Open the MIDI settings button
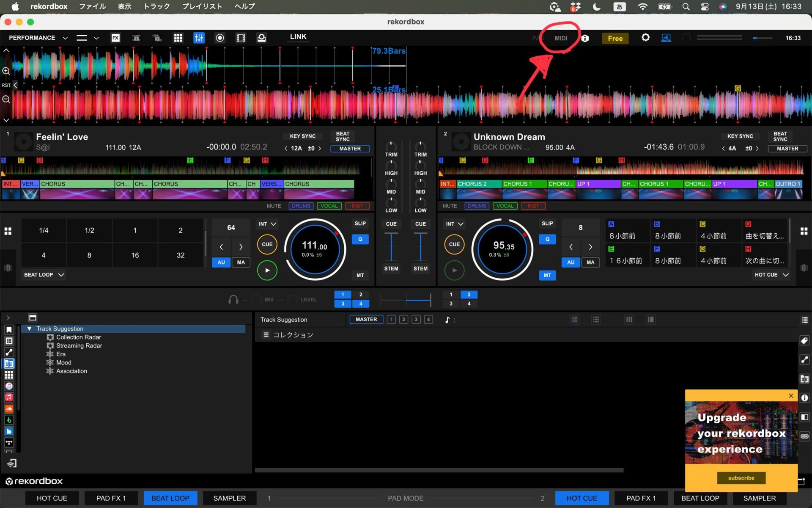 point(561,38)
